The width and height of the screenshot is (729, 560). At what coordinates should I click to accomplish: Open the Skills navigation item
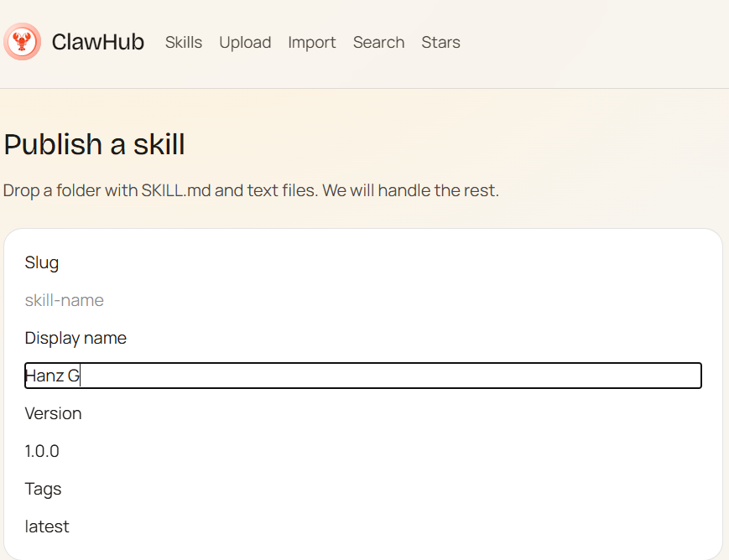[184, 42]
